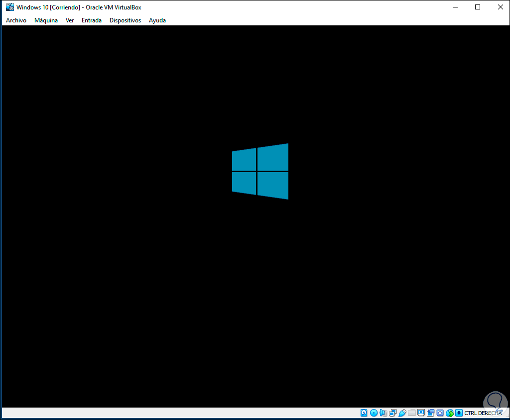
Task: Open the Entrada menu
Action: (92, 20)
